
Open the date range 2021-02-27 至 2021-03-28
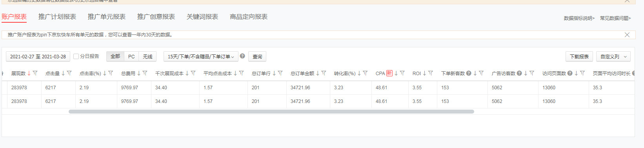click(x=38, y=56)
